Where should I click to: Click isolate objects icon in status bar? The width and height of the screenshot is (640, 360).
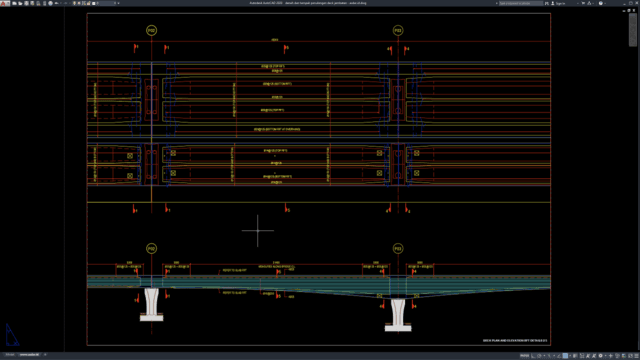617,356
